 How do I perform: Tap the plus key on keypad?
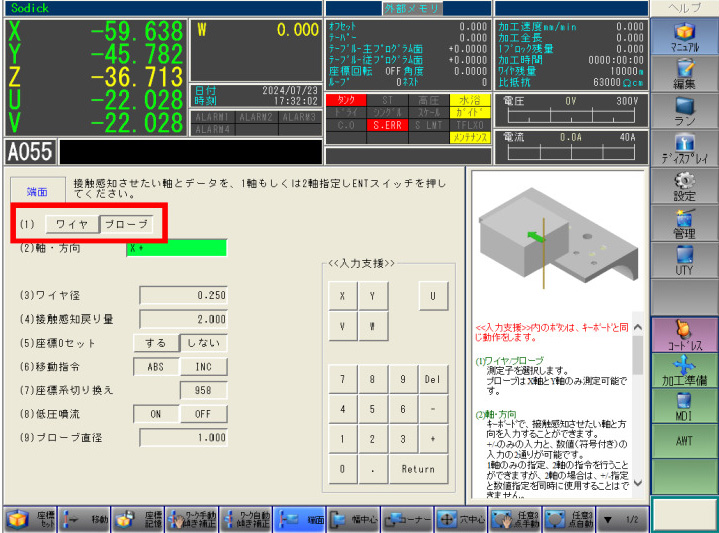point(433,439)
